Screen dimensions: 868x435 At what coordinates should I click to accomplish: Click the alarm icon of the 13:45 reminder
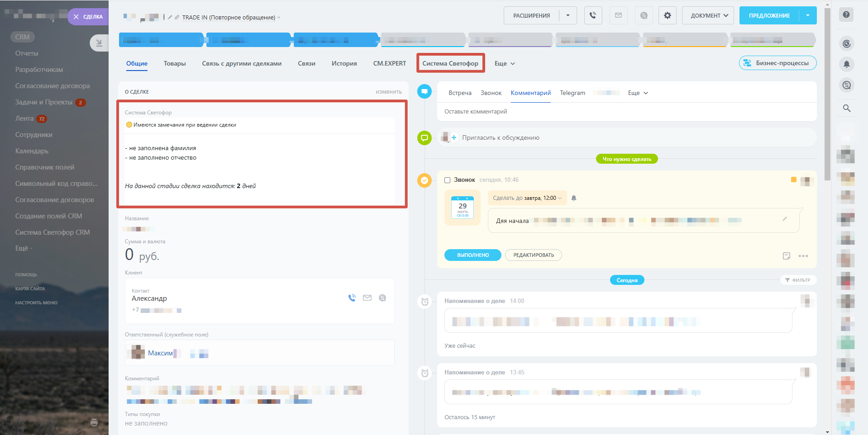pos(425,373)
